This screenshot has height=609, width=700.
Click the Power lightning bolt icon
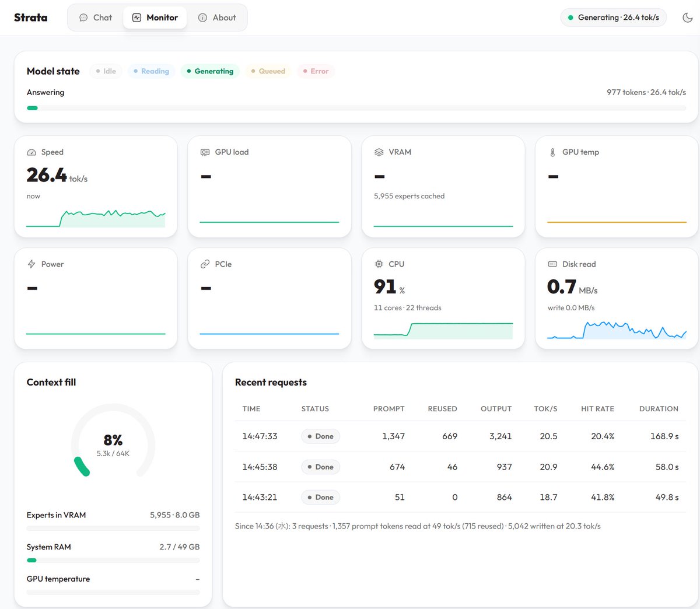(32, 264)
